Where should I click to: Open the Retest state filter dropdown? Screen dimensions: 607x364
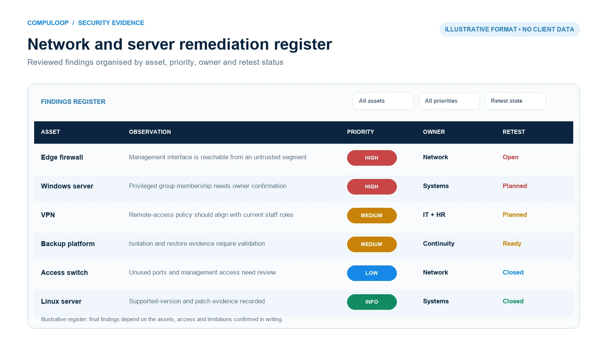click(x=515, y=101)
